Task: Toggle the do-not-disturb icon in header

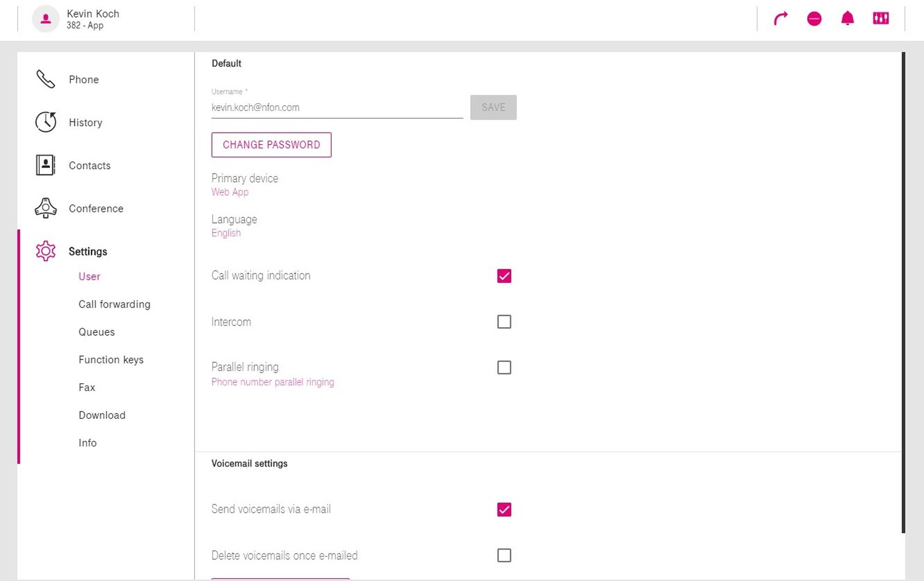Action: [x=814, y=19]
